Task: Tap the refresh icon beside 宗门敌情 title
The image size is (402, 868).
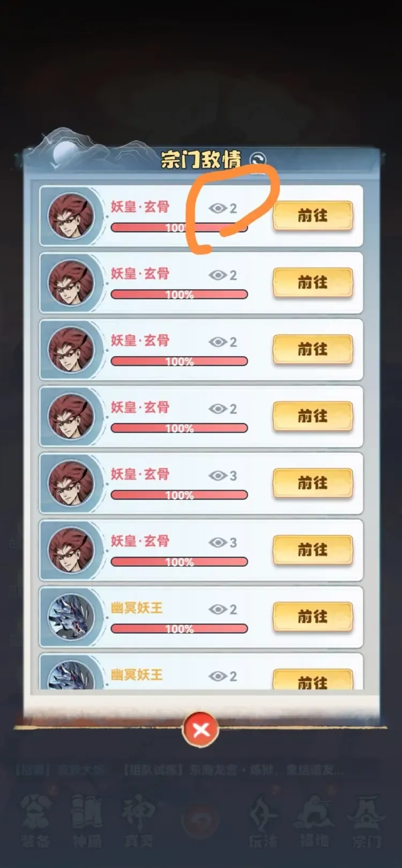Action: pos(258,160)
